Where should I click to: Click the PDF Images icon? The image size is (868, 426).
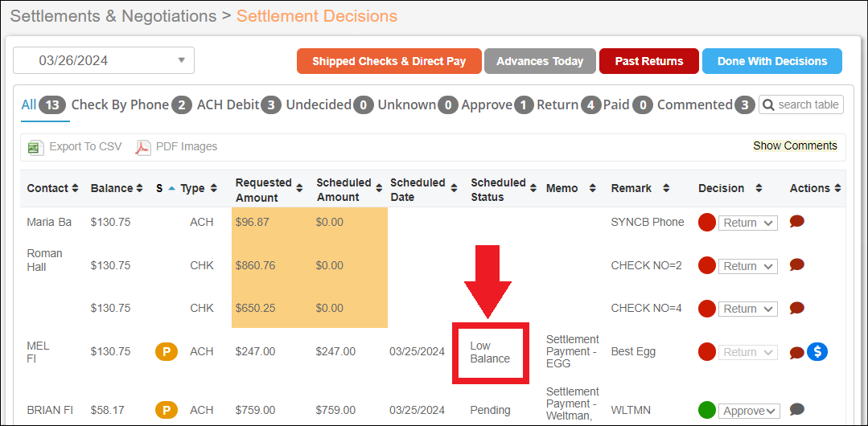click(143, 147)
